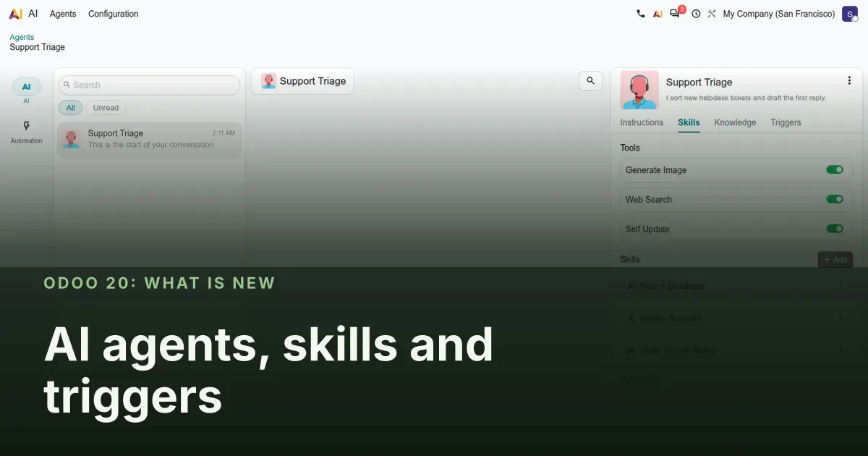Toggle the Web Search tool switch

click(835, 199)
